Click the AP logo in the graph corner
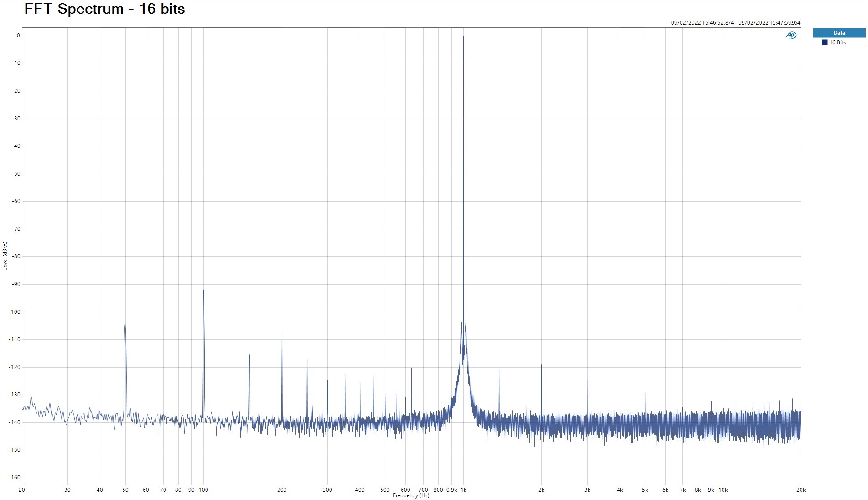The image size is (868, 500). [x=791, y=36]
